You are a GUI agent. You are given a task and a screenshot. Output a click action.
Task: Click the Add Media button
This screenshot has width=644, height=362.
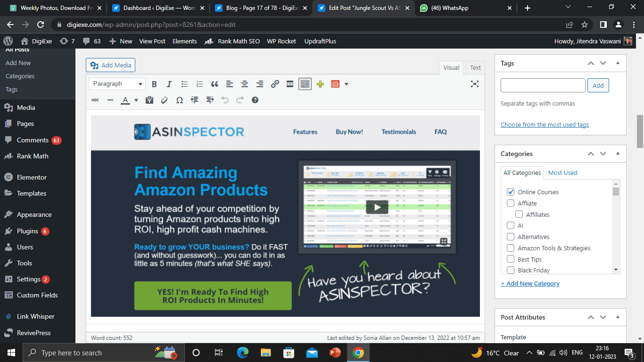coord(111,65)
